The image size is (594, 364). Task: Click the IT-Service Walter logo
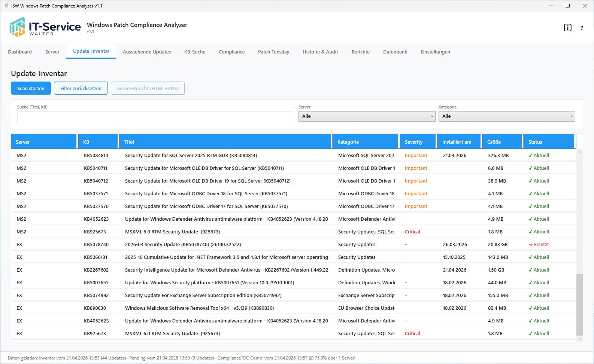tap(45, 27)
